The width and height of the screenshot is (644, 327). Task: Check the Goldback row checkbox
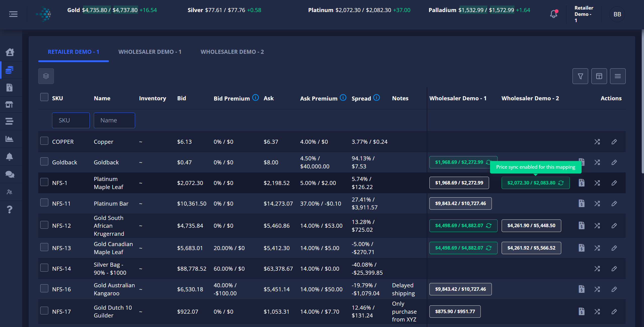click(44, 161)
